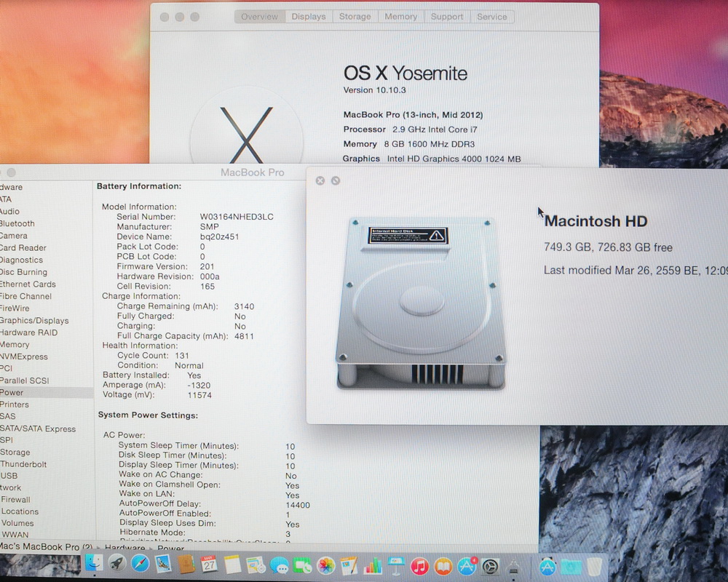
Task: Select Locations in the sidebar
Action: tap(20, 511)
